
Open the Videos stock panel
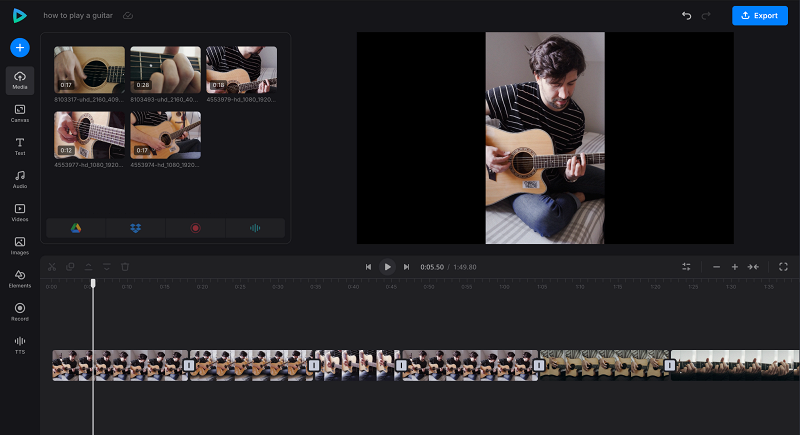click(x=20, y=213)
